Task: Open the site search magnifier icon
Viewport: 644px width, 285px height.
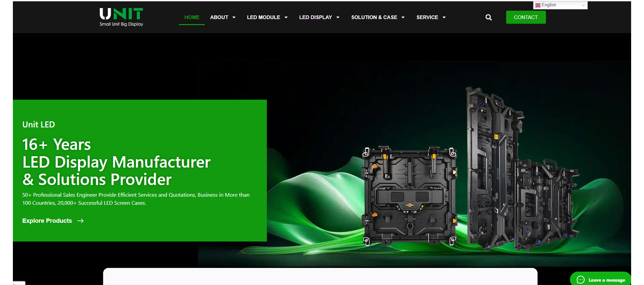Action: point(488,17)
